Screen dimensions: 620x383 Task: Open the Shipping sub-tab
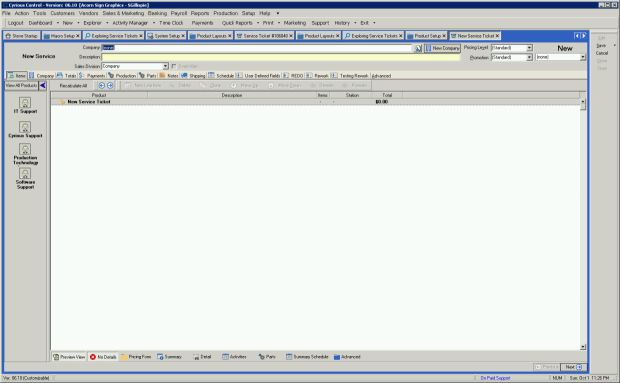pos(193,75)
